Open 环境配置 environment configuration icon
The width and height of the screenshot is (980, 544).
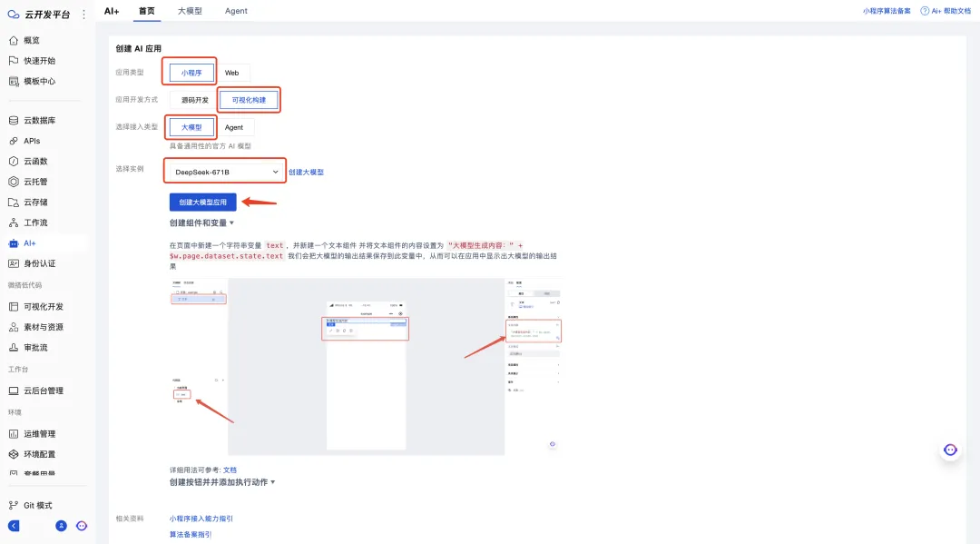(x=13, y=454)
